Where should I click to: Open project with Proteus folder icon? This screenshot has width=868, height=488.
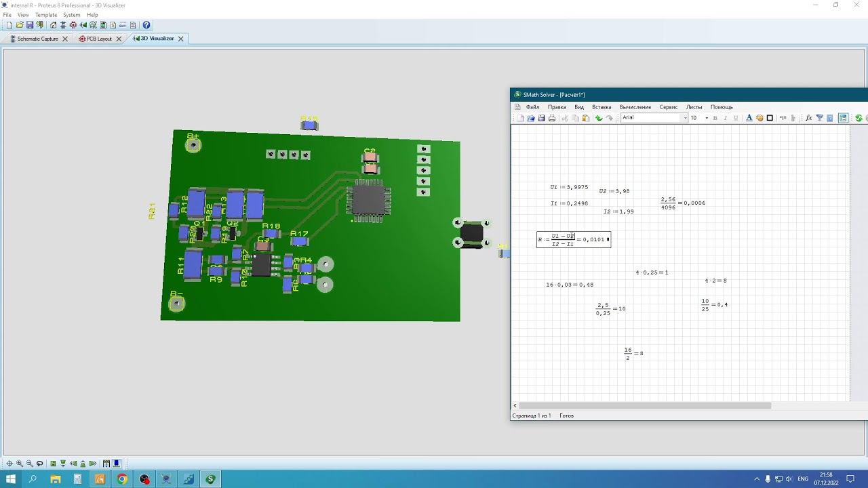click(20, 25)
